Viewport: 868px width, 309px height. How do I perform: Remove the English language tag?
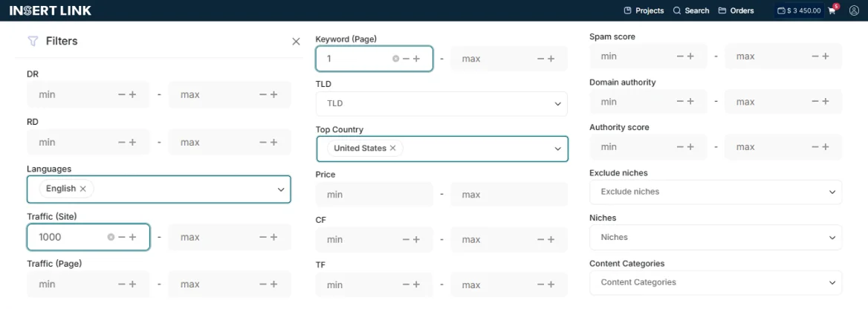(x=83, y=189)
